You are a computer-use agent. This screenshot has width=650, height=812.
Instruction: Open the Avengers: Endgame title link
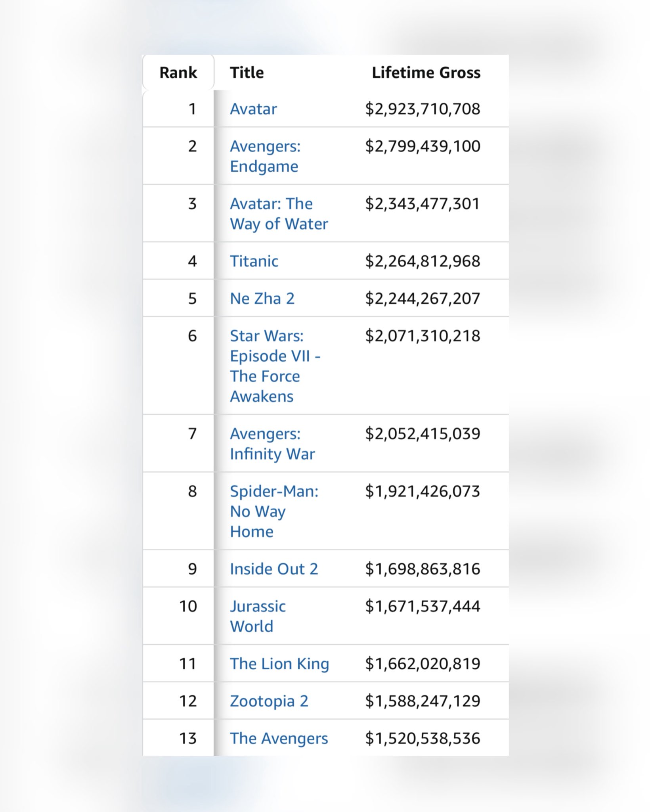[x=265, y=156]
